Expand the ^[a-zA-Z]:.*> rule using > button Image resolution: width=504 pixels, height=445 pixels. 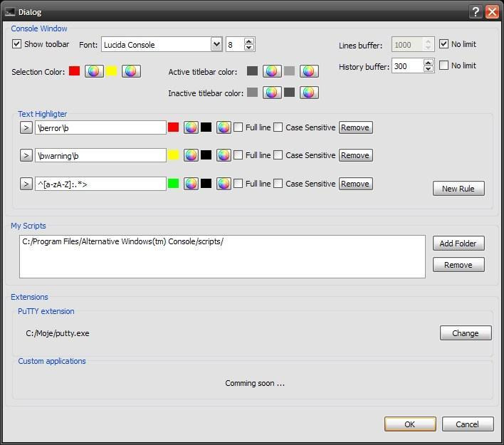26,184
